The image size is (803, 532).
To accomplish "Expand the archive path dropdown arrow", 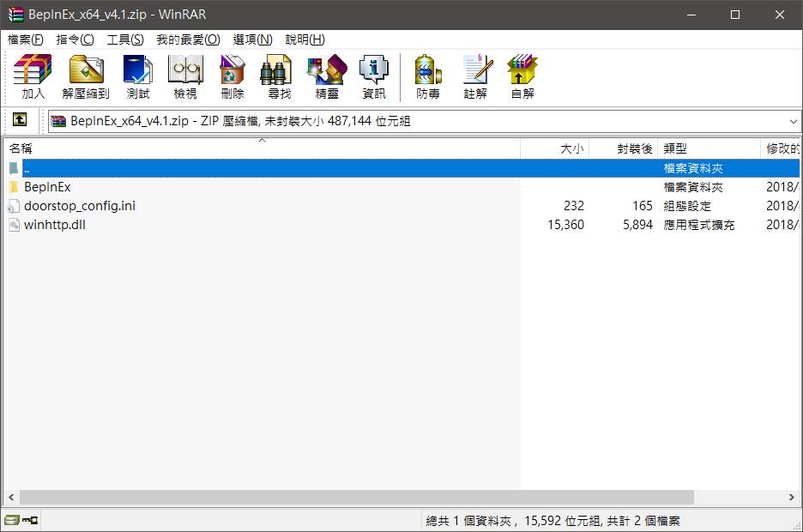I will point(793,122).
